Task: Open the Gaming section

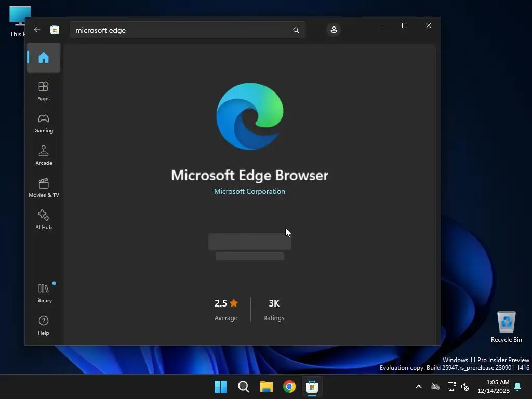Action: (44, 123)
